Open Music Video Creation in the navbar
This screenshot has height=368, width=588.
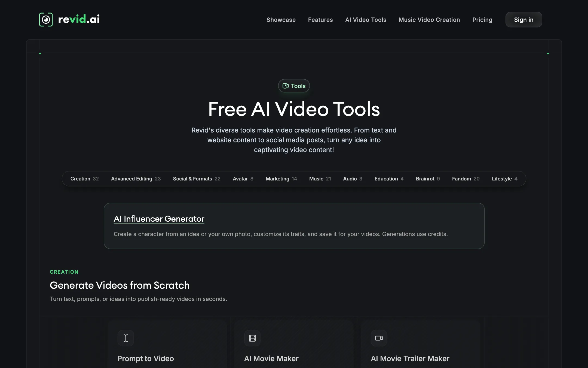[429, 20]
